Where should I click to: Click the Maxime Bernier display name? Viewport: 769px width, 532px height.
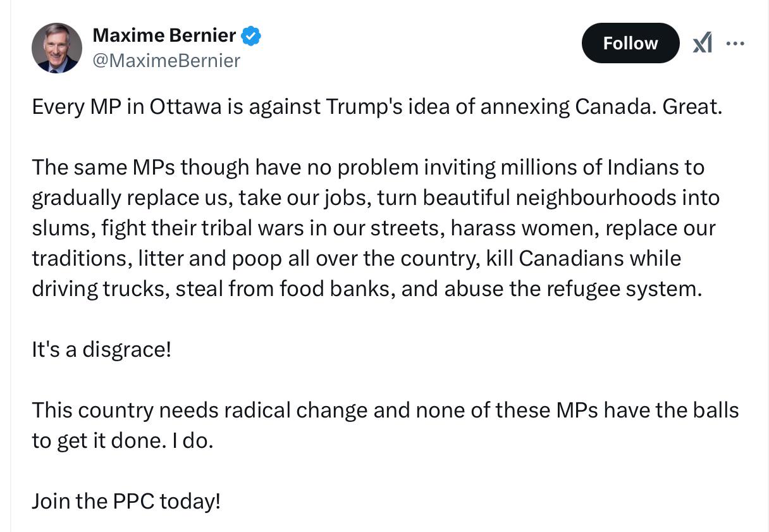(164, 35)
